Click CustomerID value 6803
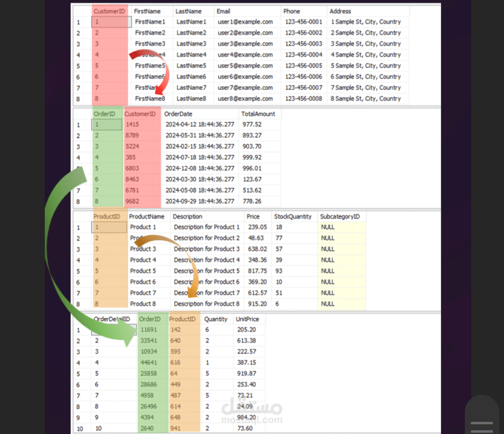The image size is (504, 434). pos(132,168)
